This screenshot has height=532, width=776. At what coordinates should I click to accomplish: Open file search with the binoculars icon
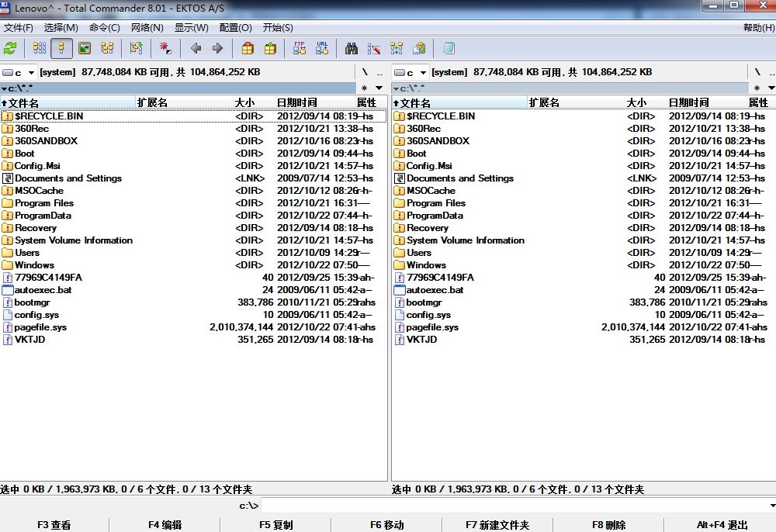pyautogui.click(x=352, y=48)
